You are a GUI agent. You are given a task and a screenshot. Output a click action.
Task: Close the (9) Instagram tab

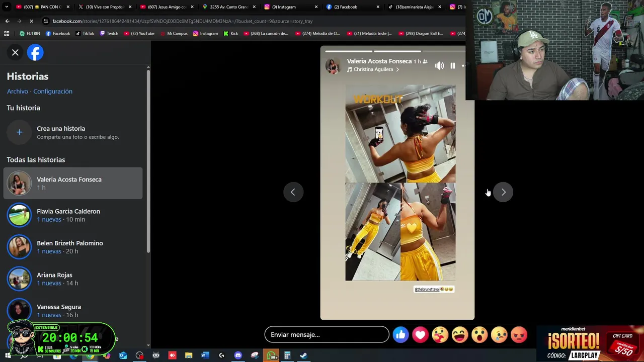tap(316, 7)
